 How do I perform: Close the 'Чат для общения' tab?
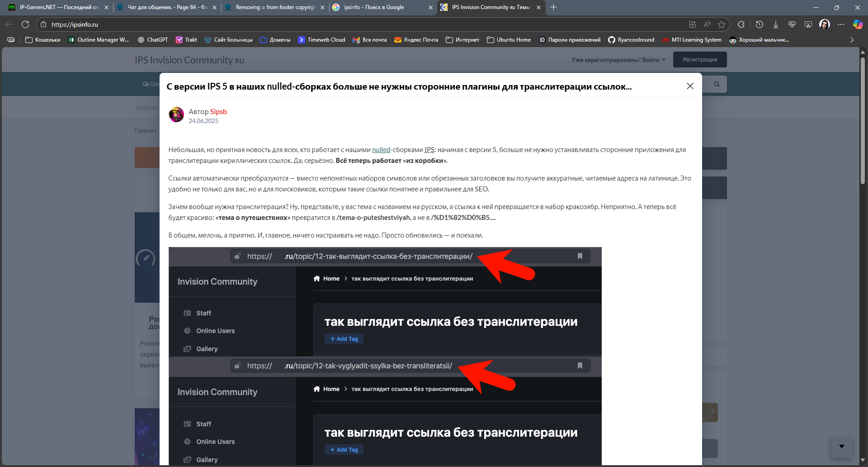click(x=214, y=7)
